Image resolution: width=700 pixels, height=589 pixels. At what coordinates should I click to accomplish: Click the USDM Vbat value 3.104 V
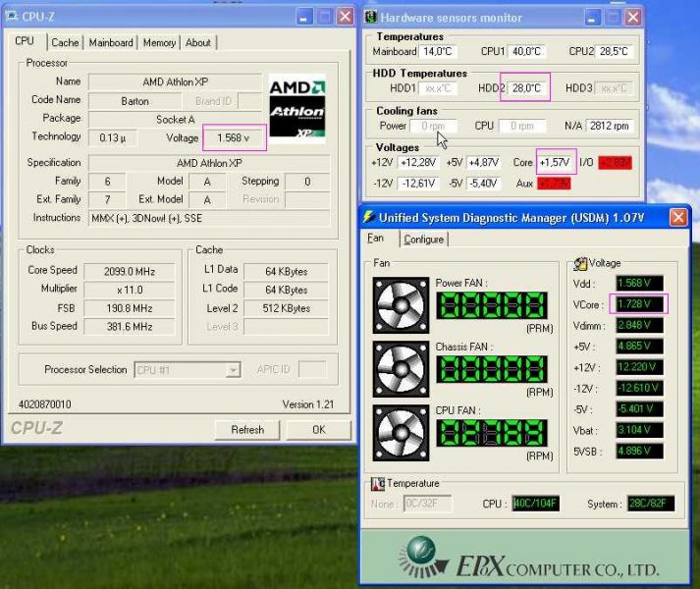[639, 430]
